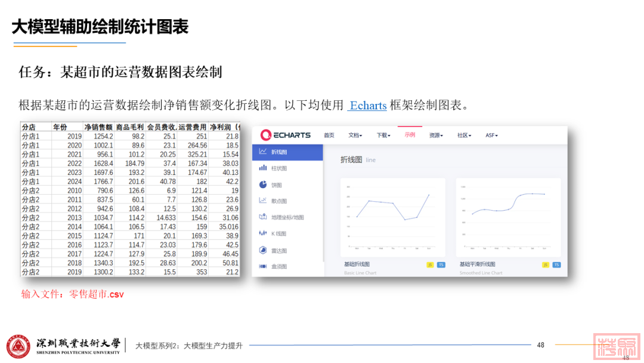The height and width of the screenshot is (363, 644).
Task: Select the candlestick (K 线图) icon
Action: click(x=263, y=233)
